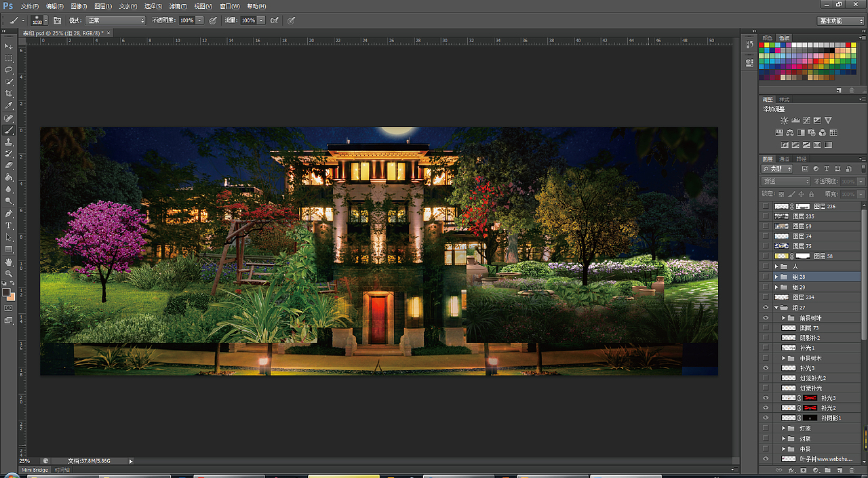The image size is (868, 478).
Task: Add an Invert adjustment
Action: [x=785, y=144]
